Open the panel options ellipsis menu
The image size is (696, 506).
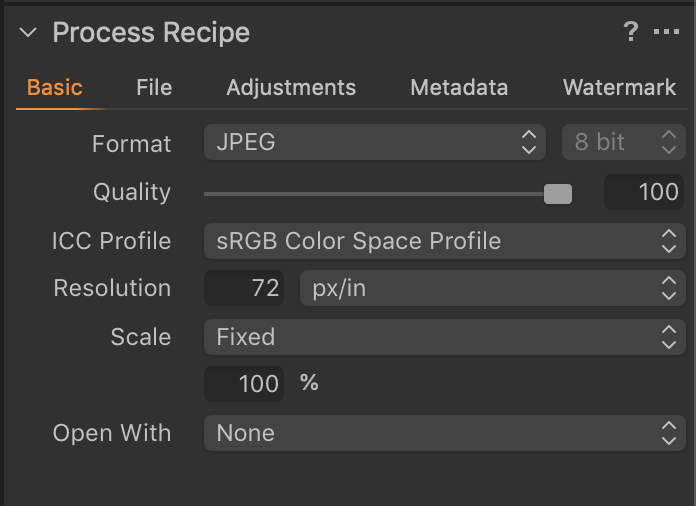click(x=666, y=32)
